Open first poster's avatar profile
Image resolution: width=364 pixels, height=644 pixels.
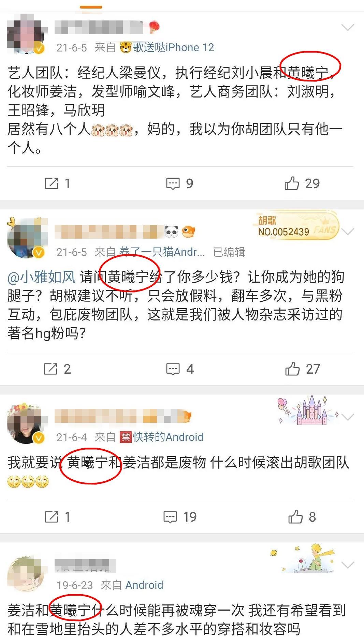point(26,34)
